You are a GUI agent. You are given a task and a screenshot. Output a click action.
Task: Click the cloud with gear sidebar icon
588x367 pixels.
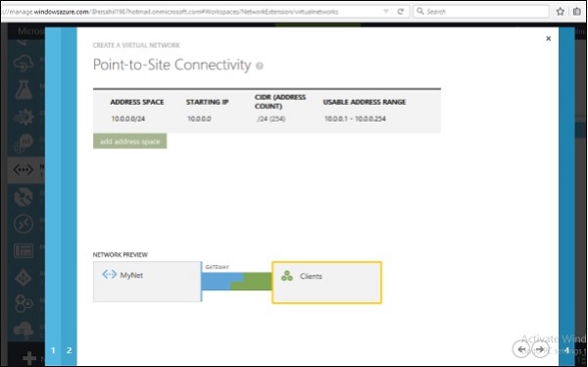click(24, 330)
